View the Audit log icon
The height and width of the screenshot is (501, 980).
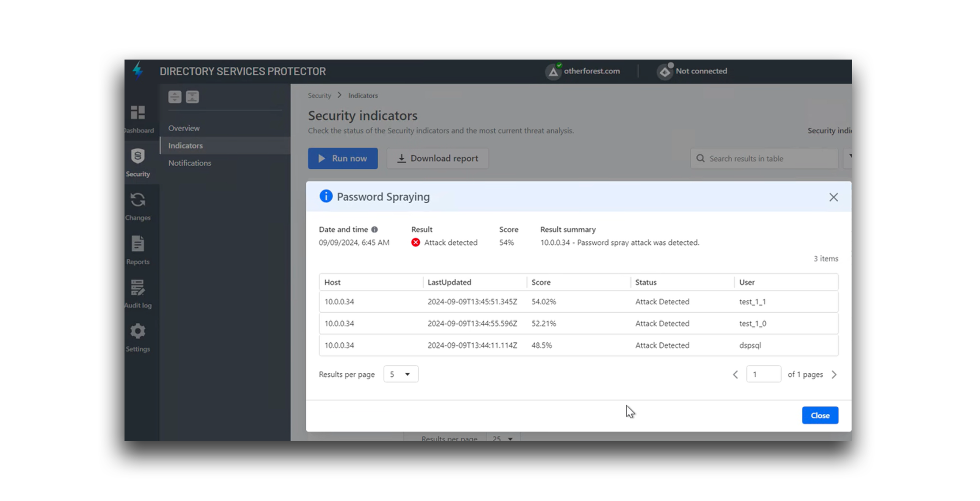tap(138, 288)
